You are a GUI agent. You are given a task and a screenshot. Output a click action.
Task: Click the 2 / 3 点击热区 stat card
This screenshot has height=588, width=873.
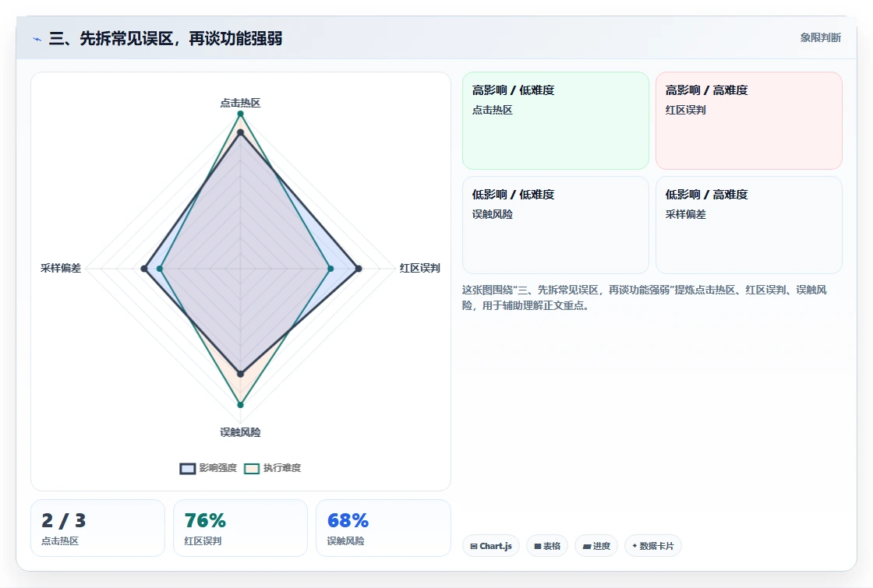(x=98, y=528)
